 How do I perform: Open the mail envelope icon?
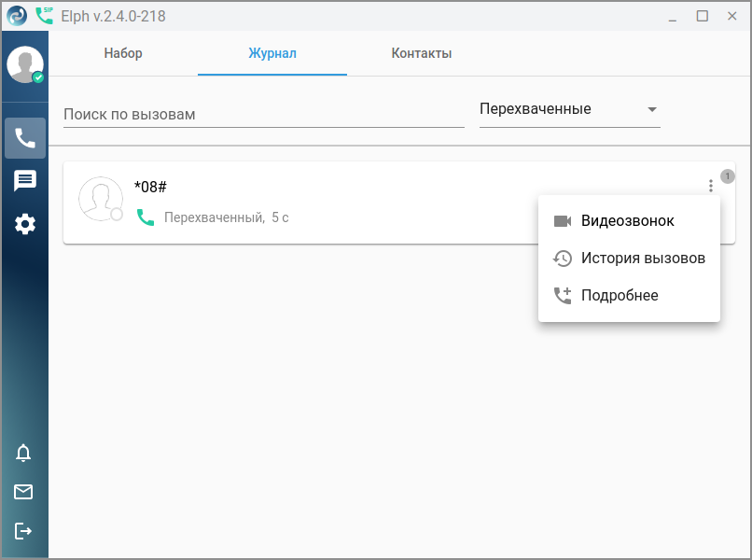point(23,492)
